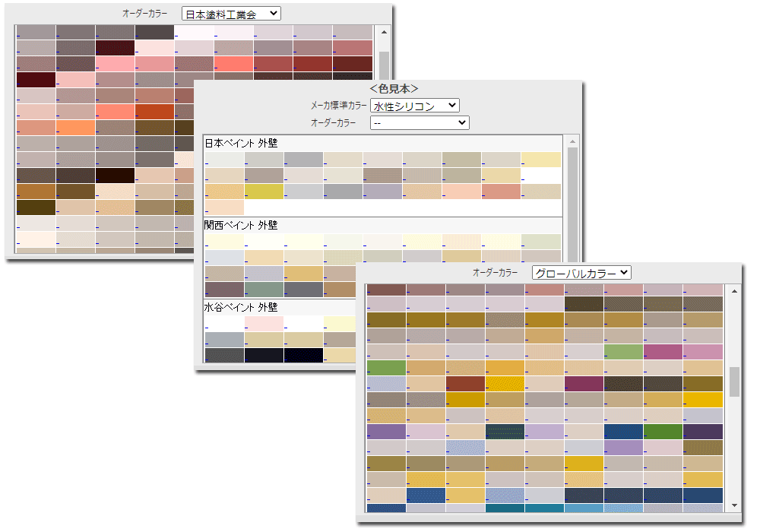Pick the pale yellow swatch ending 日本ペイント first row

pyautogui.click(x=541, y=160)
